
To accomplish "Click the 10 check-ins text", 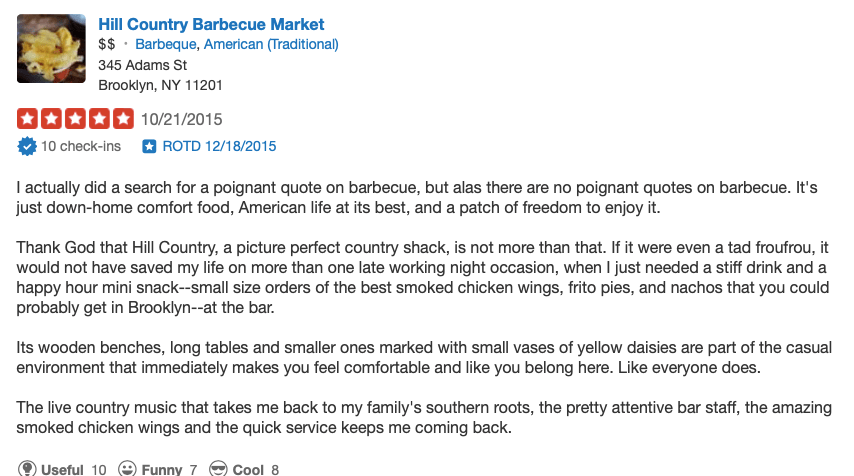I will 81,146.
